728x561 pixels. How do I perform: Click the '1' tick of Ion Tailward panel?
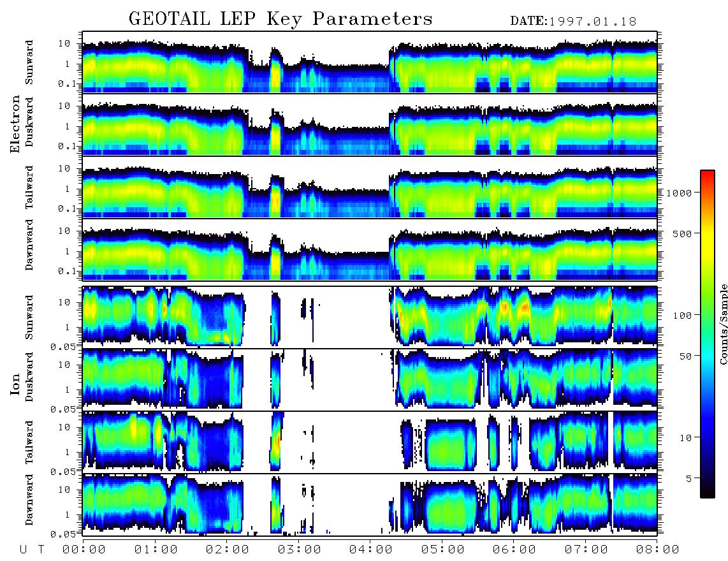click(x=68, y=452)
